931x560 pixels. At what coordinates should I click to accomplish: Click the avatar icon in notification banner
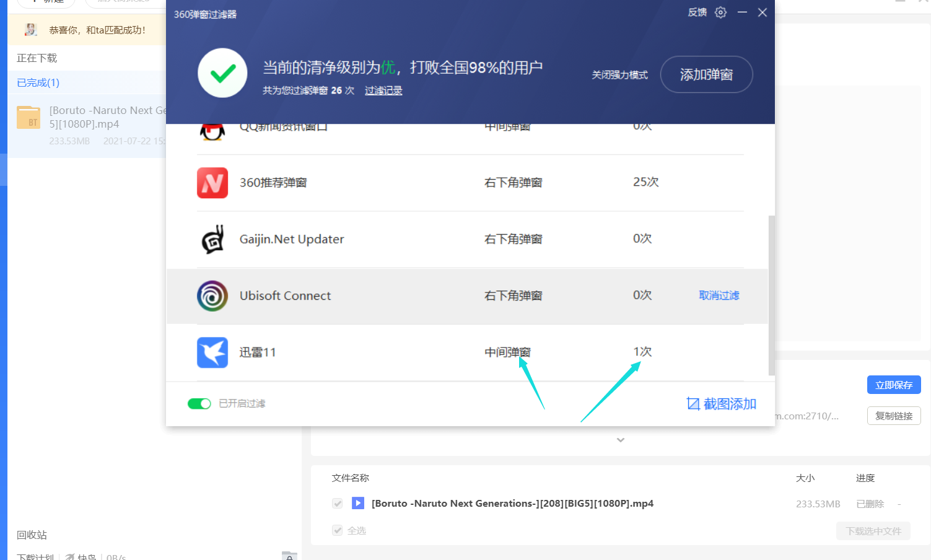[x=31, y=30]
